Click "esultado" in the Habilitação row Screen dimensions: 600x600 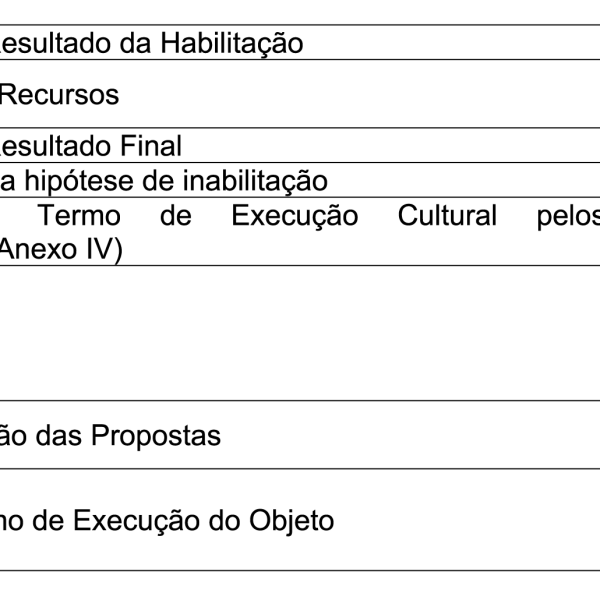click(48, 43)
